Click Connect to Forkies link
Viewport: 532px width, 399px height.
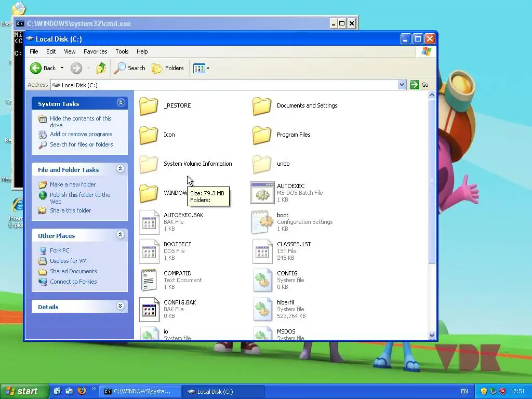[73, 282]
